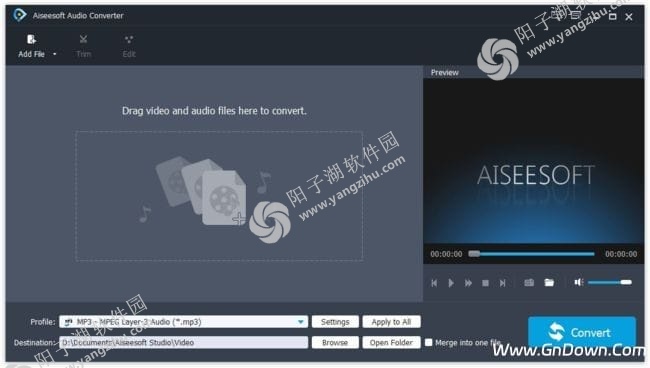The width and height of the screenshot is (650, 368).
Task: Stop the preview playback
Action: click(x=485, y=283)
